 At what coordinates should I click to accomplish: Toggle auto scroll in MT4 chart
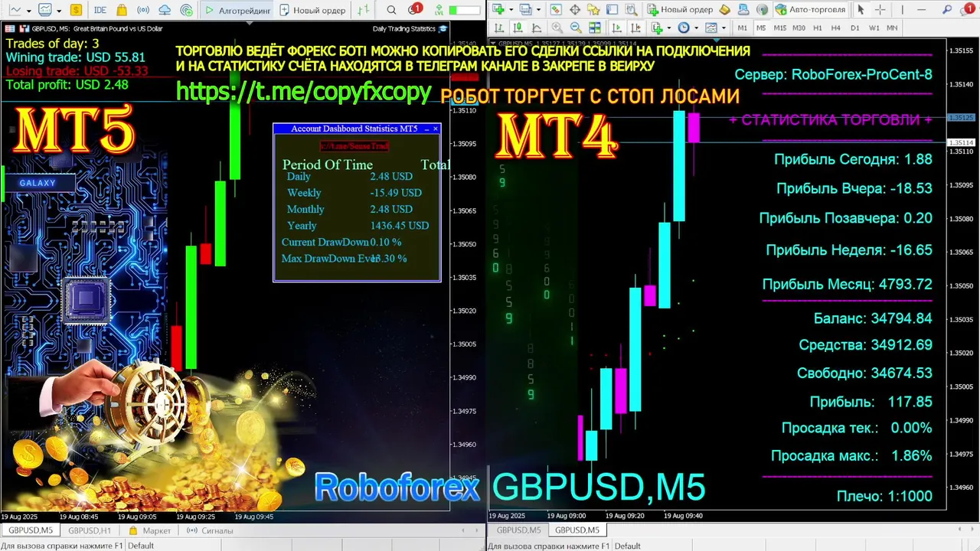point(616,28)
